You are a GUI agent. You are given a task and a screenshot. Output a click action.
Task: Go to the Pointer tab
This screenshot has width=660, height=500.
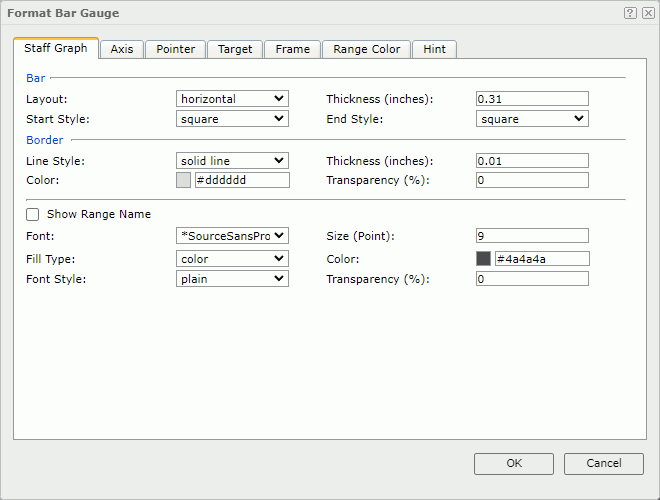[x=176, y=49]
